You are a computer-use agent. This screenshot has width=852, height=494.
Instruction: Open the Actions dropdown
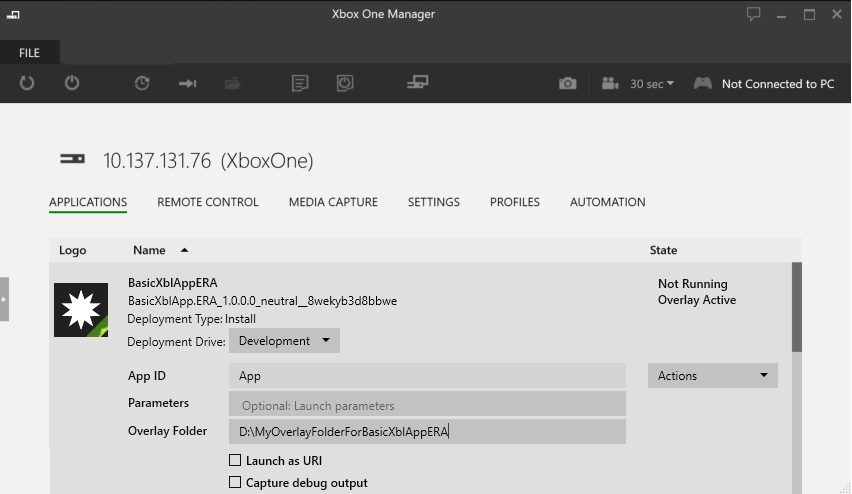712,376
